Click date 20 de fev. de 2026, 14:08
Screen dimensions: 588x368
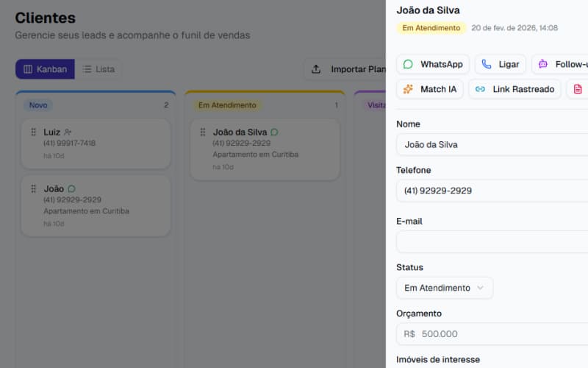click(x=514, y=28)
